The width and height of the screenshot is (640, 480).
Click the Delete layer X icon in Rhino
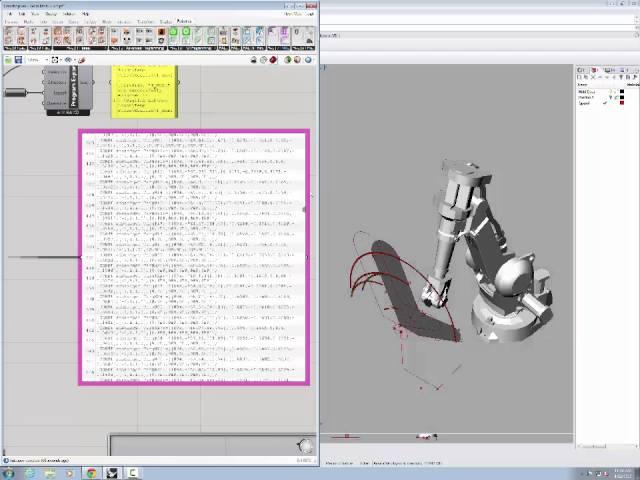coord(593,77)
